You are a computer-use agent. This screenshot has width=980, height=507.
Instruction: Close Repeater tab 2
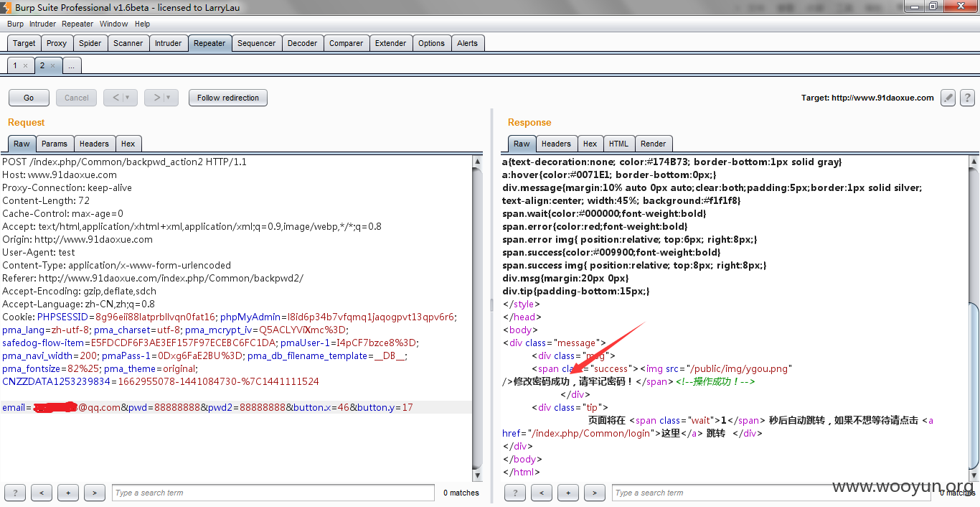52,65
